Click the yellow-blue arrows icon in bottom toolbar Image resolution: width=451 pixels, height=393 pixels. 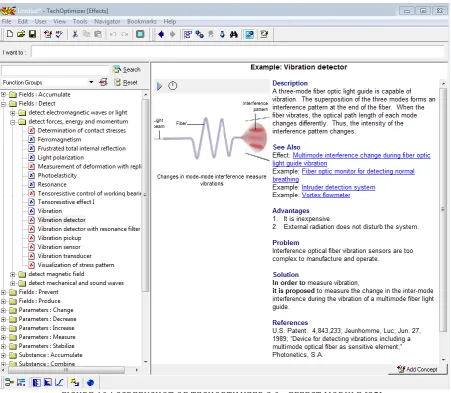[75, 382]
